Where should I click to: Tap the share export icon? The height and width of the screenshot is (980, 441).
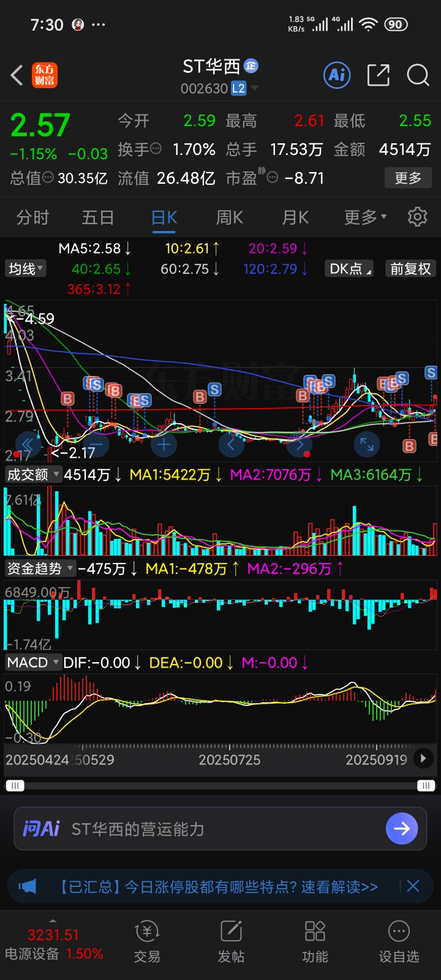click(379, 75)
